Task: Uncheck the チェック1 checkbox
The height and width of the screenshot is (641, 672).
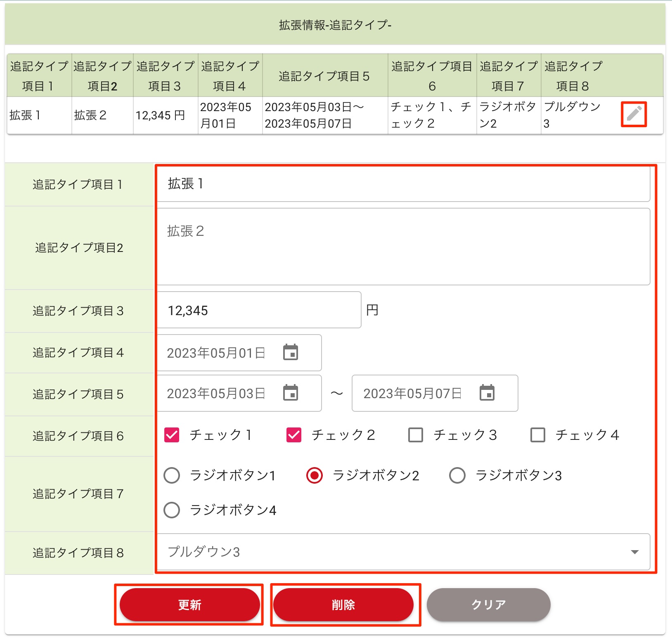Action: pyautogui.click(x=172, y=435)
